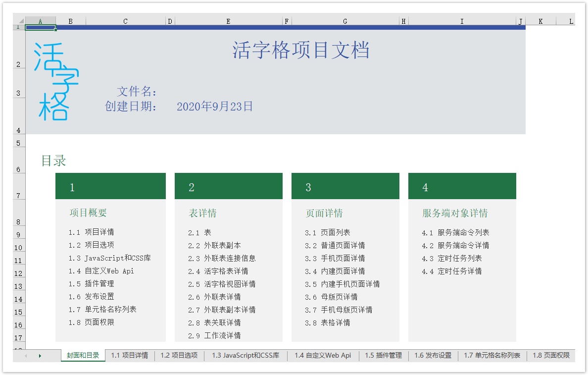Click link 2.1 表
Screen dimensions: 588x375
point(199,233)
